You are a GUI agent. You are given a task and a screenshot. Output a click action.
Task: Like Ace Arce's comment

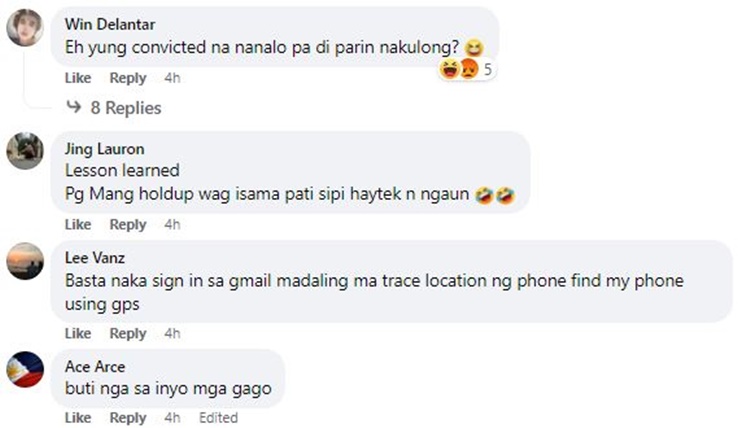click(78, 417)
